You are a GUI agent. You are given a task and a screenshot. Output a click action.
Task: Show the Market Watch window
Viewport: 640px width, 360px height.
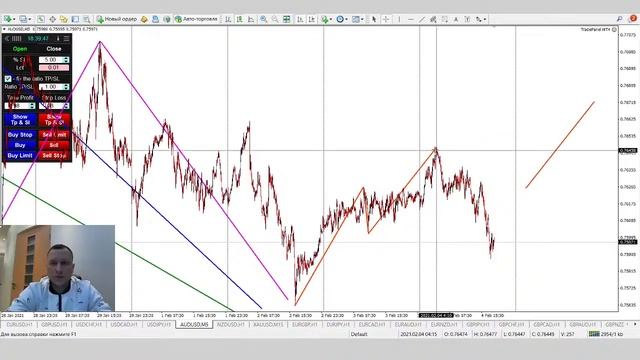[41, 19]
